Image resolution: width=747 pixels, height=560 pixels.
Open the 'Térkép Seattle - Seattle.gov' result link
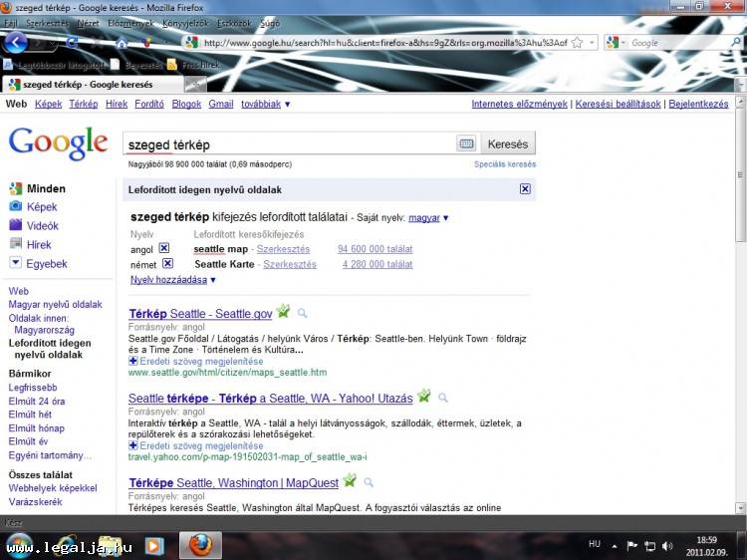point(200,314)
